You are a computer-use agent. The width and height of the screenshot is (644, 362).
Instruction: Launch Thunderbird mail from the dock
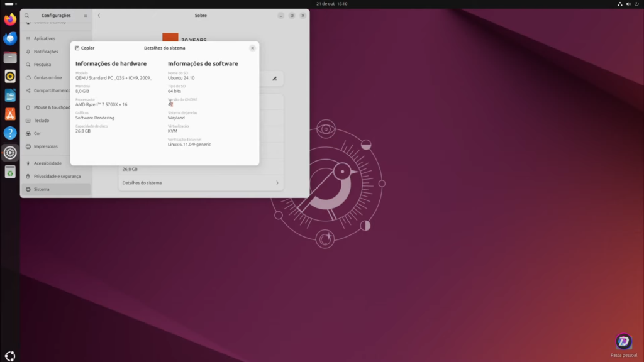(10, 38)
